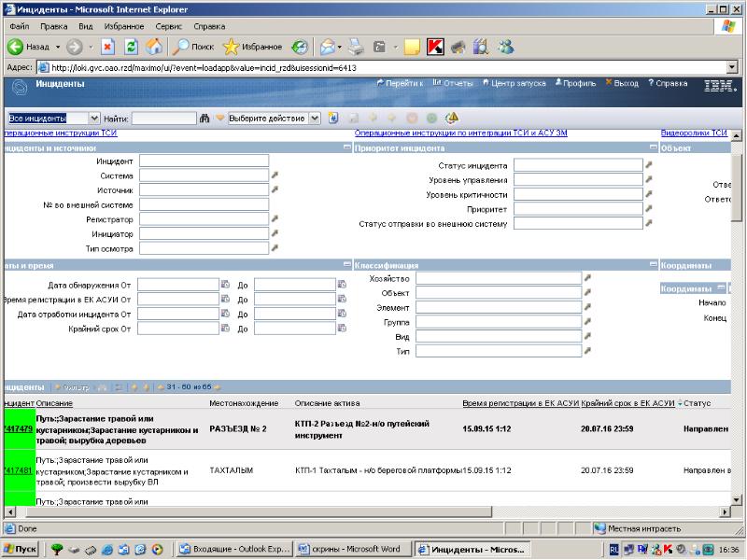Open lookup for Уровень критичности field

coord(649,194)
